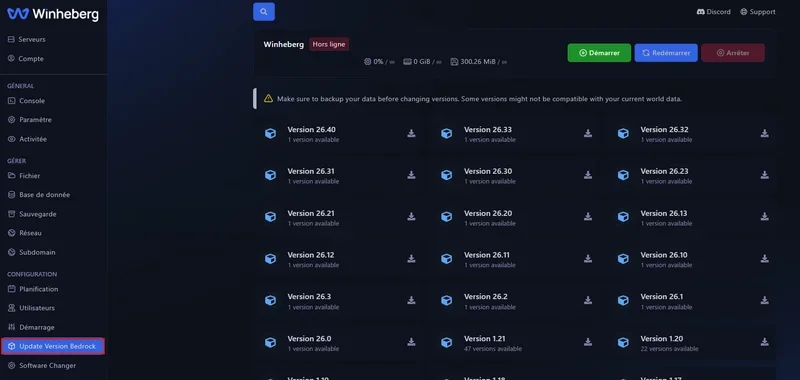Select Update Version Bedrock in sidebar
Screen dimensions: 800x380
[53, 346]
